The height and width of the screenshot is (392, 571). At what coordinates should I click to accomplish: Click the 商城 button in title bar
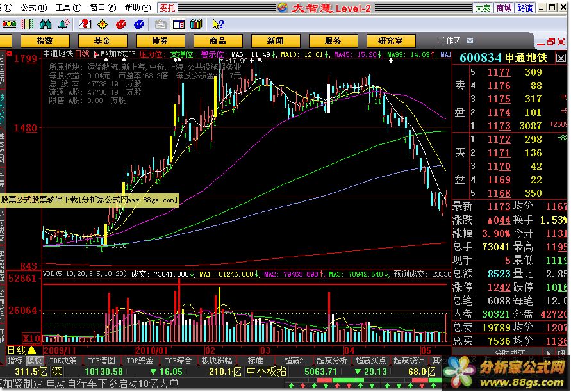coord(504,8)
